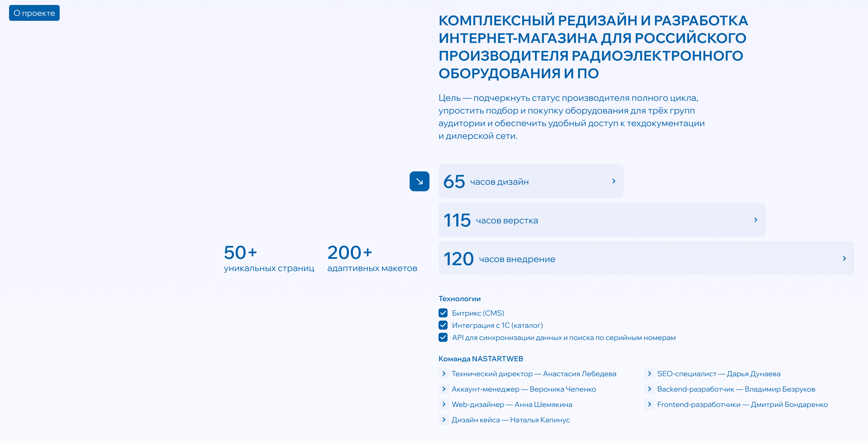Select "Аккаунт-менеджер — Вероника Чепенко" text
Image resolution: width=868 pixels, height=441 pixels.
tap(524, 389)
